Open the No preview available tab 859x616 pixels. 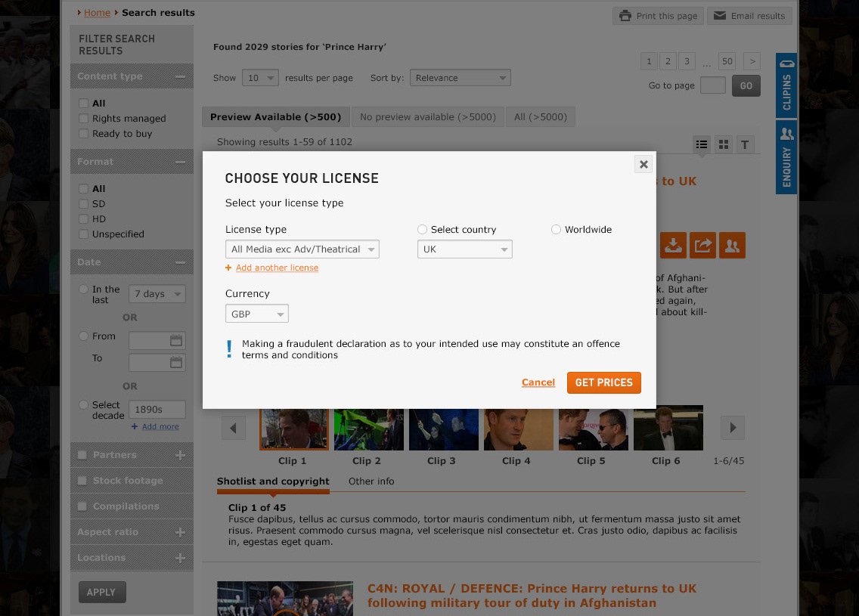(428, 116)
